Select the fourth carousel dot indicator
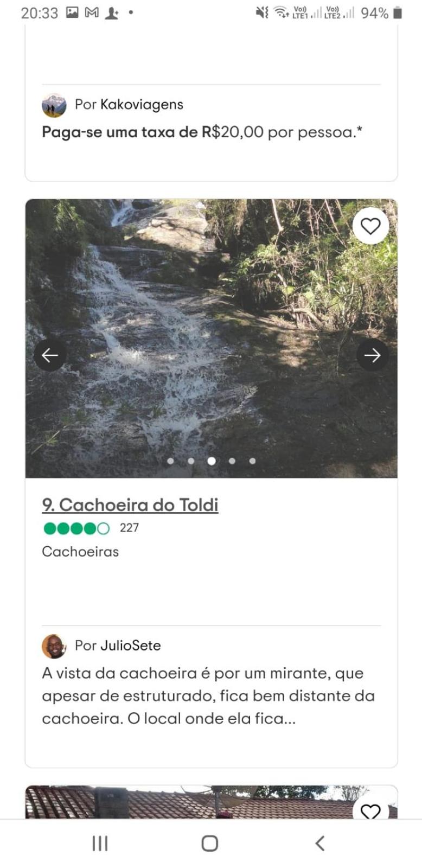This screenshot has height=868, width=422. click(x=232, y=461)
